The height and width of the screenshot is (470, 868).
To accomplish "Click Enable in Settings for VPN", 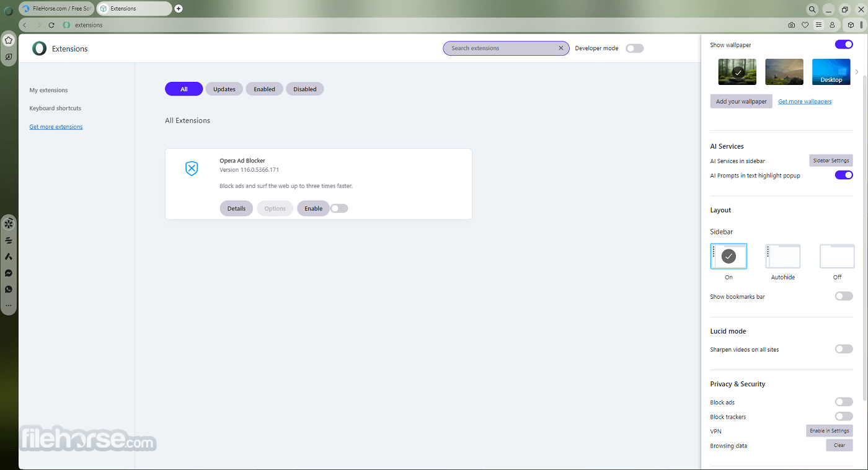I will click(830, 431).
